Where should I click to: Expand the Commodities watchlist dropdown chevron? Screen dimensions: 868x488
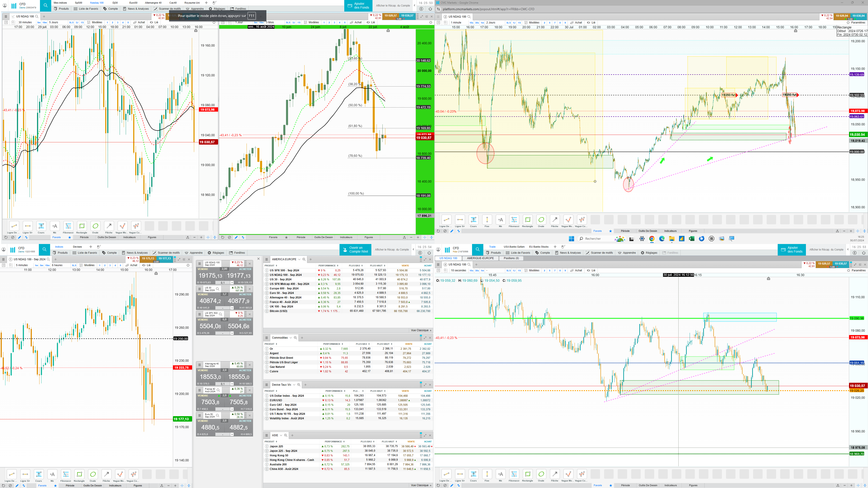tap(291, 338)
